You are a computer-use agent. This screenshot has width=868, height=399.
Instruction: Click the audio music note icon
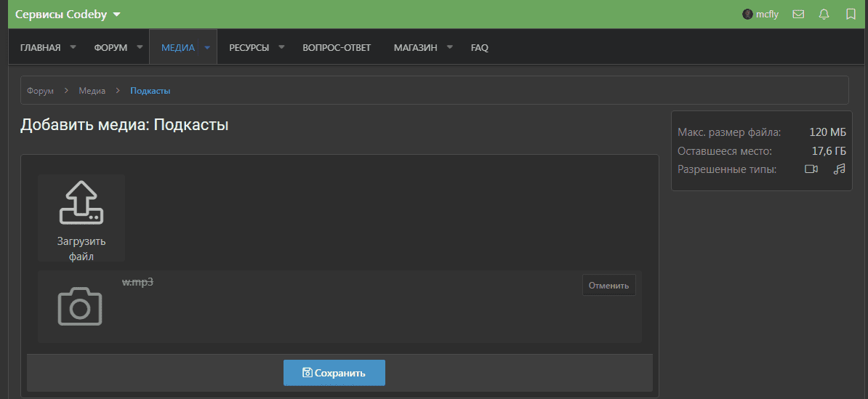click(x=840, y=169)
